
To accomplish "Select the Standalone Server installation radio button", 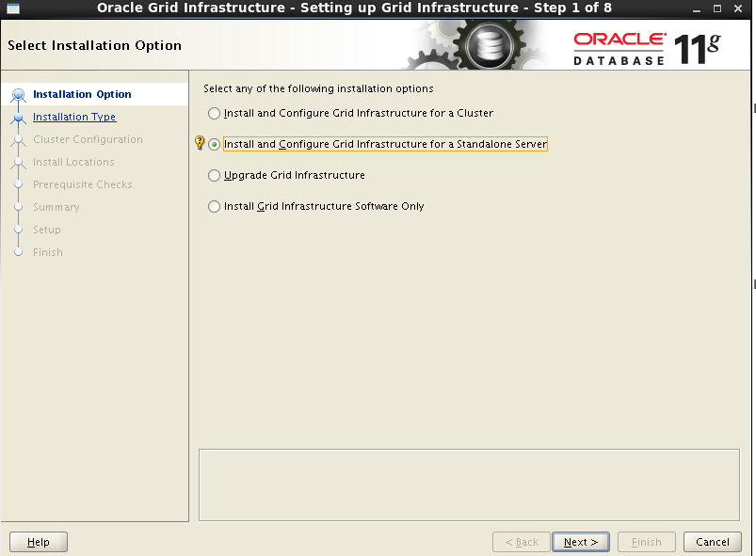I will coord(214,144).
